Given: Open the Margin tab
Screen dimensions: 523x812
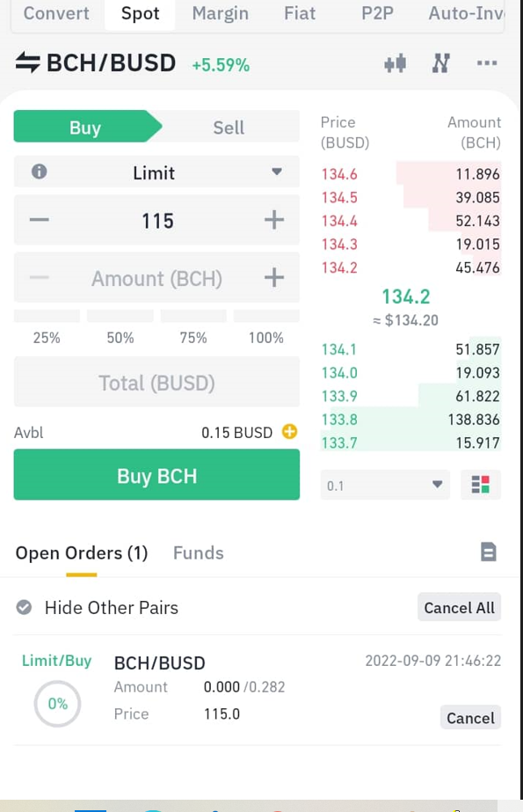Looking at the screenshot, I should (221, 13).
